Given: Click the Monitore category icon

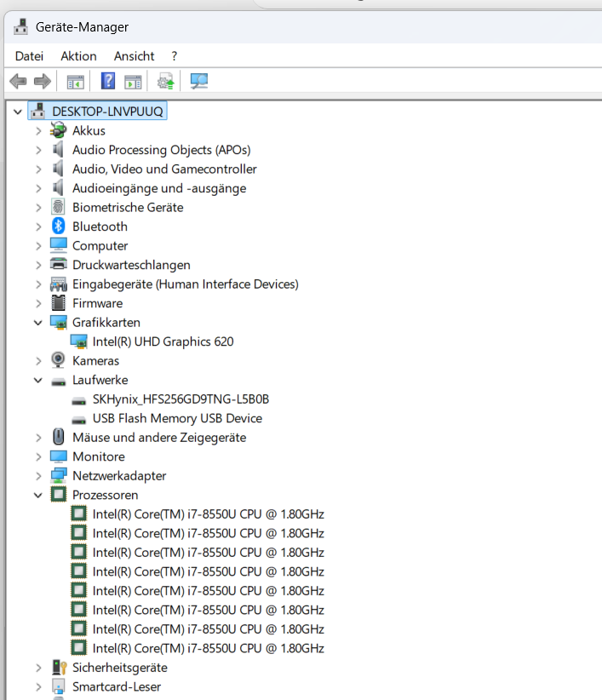Looking at the screenshot, I should point(59,456).
